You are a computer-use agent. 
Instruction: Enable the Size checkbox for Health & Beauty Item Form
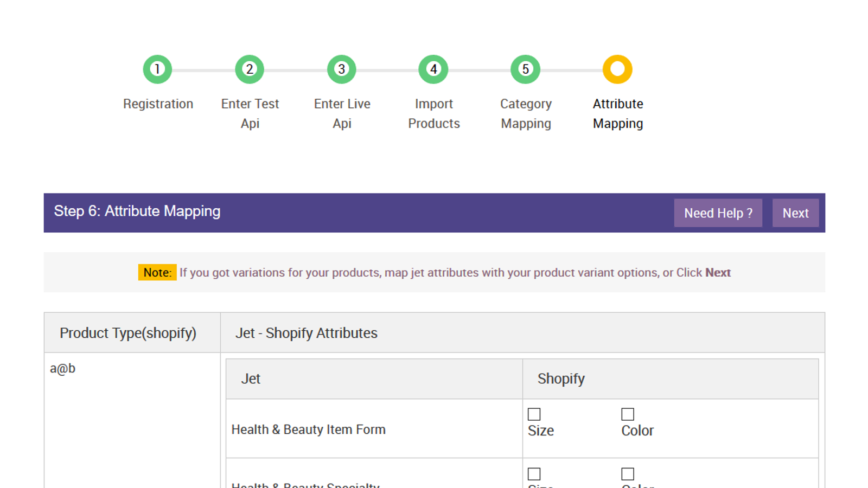tap(534, 414)
